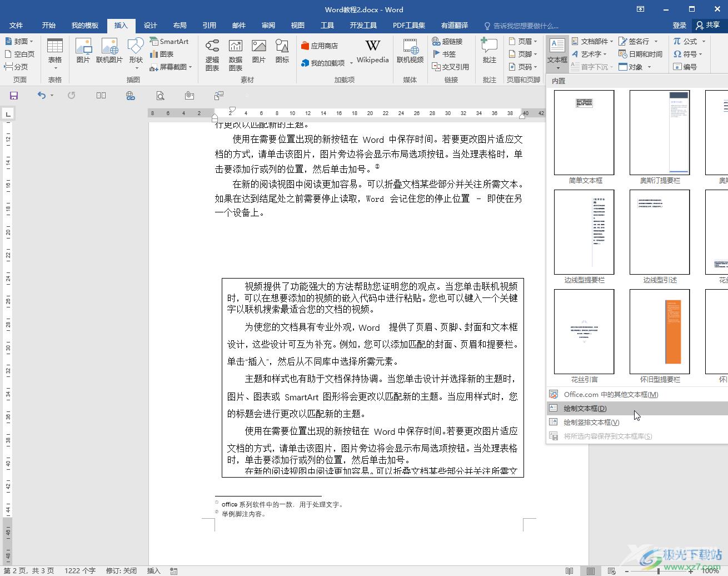Click the Redo icon in quick access toolbar
This screenshot has height=576, width=728.
pos(71,96)
